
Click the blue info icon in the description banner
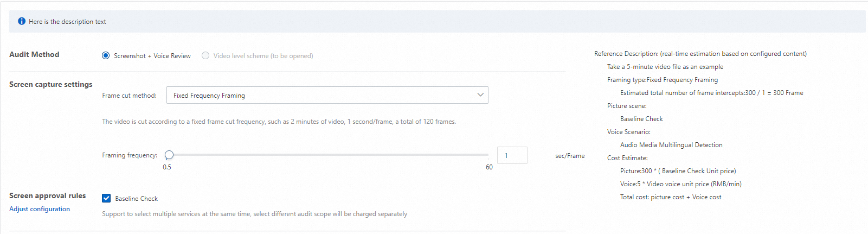22,21
